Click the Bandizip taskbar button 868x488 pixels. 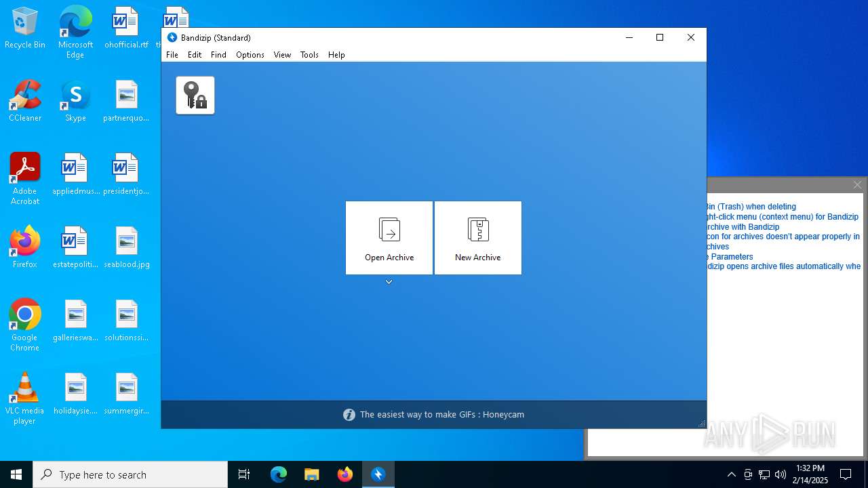pos(378,474)
